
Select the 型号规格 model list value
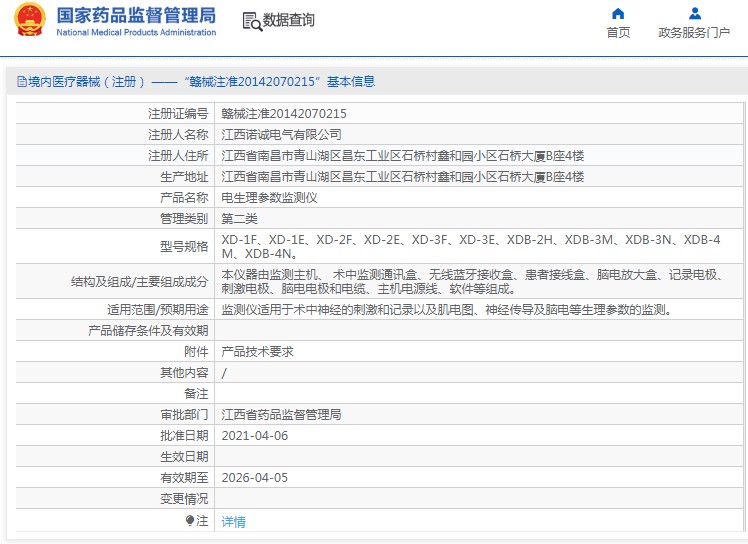pos(471,246)
